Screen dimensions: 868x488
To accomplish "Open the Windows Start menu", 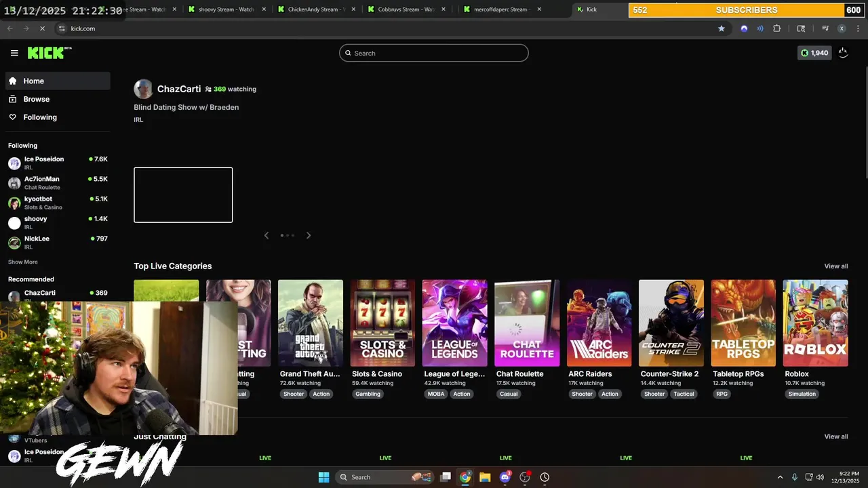I will point(323,477).
